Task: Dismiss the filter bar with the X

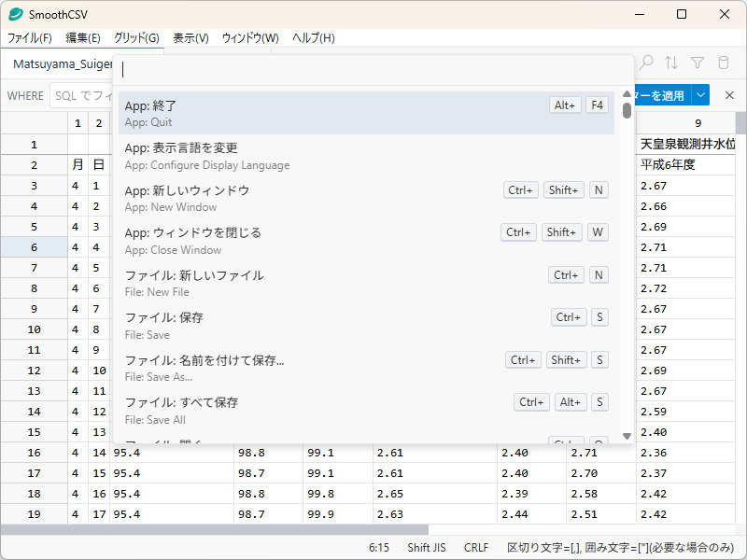Action: pos(729,94)
